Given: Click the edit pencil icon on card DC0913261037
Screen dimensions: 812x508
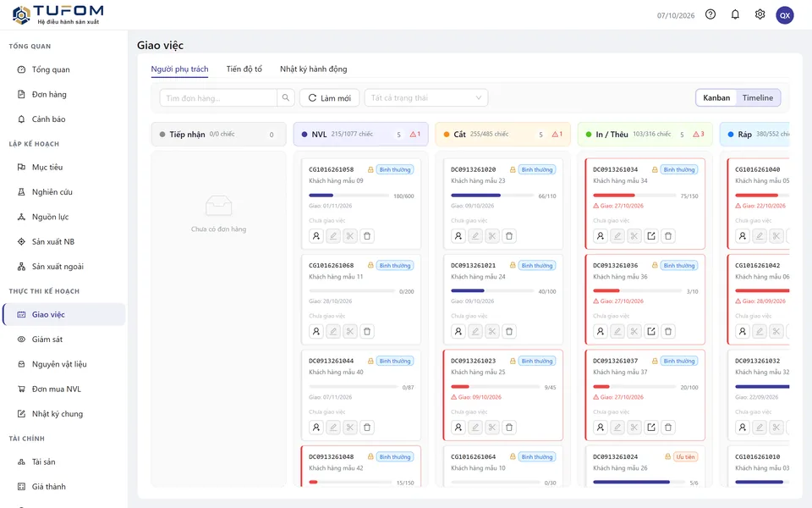Looking at the screenshot, I should tap(617, 427).
